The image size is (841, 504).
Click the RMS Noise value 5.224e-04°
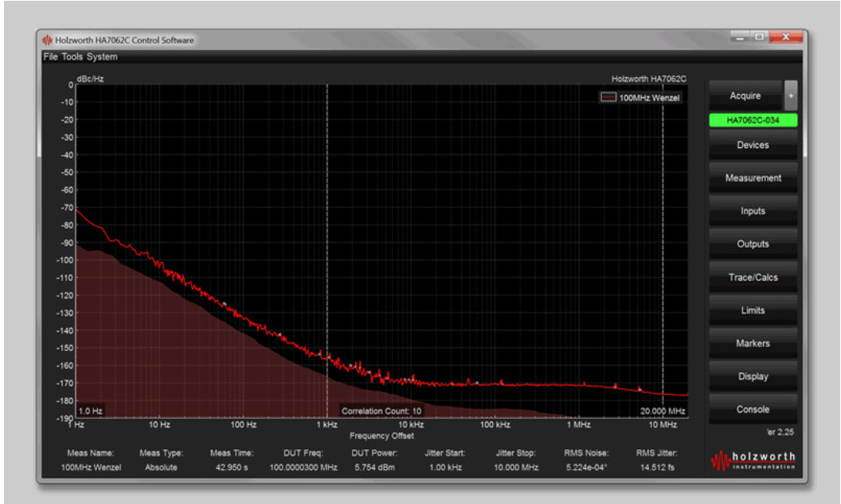click(x=586, y=467)
